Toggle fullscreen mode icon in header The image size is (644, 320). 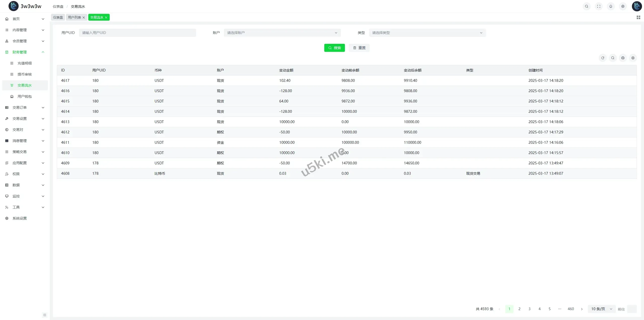tap(598, 6)
